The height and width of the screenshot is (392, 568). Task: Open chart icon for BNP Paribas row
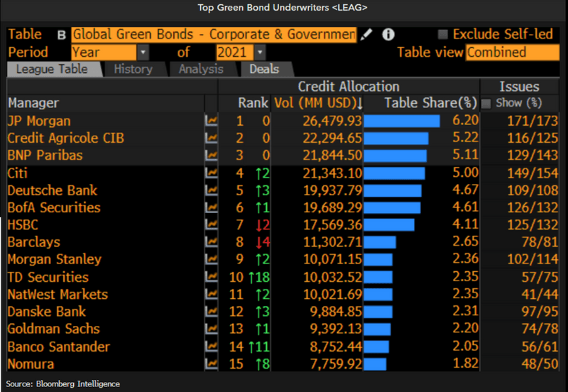[x=211, y=155]
